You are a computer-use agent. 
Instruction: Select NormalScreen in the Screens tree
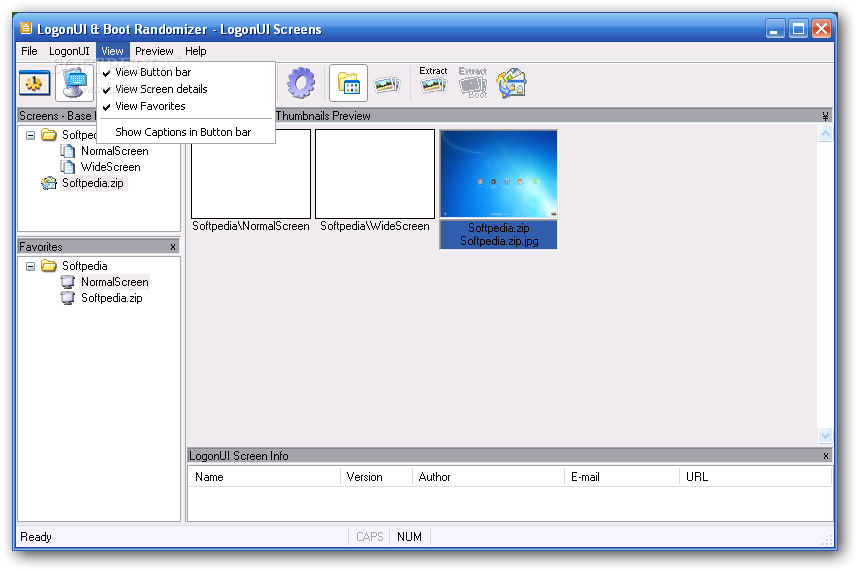tap(114, 151)
